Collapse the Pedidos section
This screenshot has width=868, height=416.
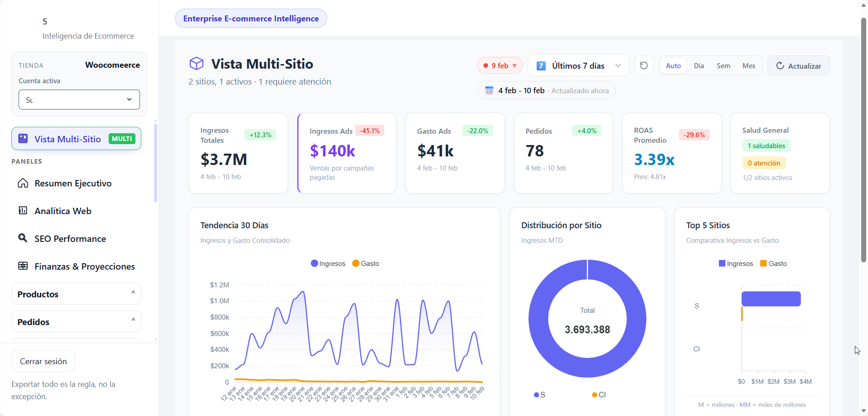click(133, 321)
